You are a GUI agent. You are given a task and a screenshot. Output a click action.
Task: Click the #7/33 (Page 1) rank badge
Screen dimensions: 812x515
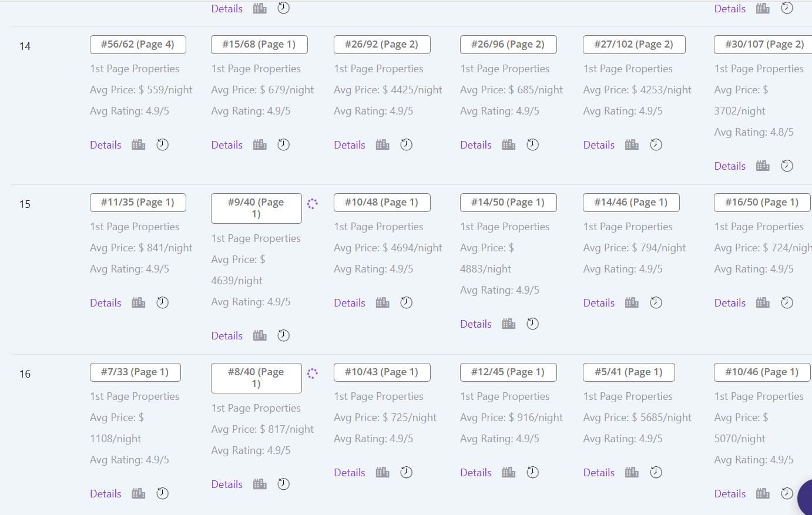coord(135,372)
